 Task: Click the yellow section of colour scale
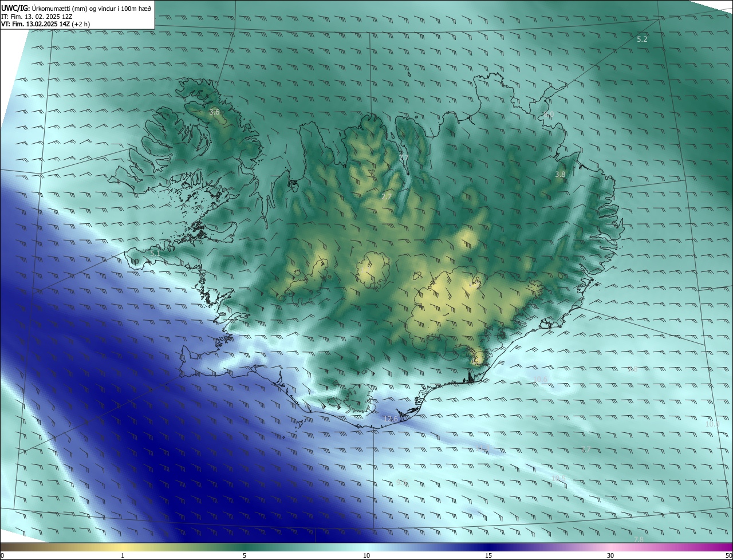tap(123, 547)
